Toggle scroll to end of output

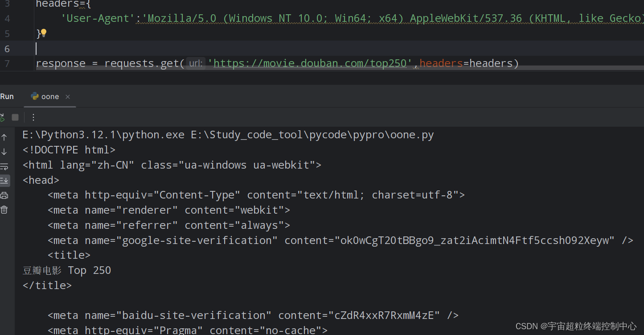point(4,181)
